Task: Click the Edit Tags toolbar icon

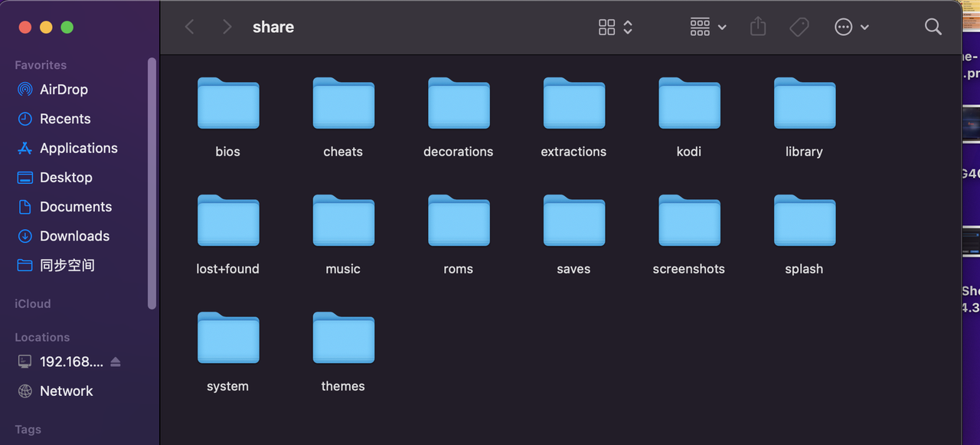Action: [x=799, y=27]
